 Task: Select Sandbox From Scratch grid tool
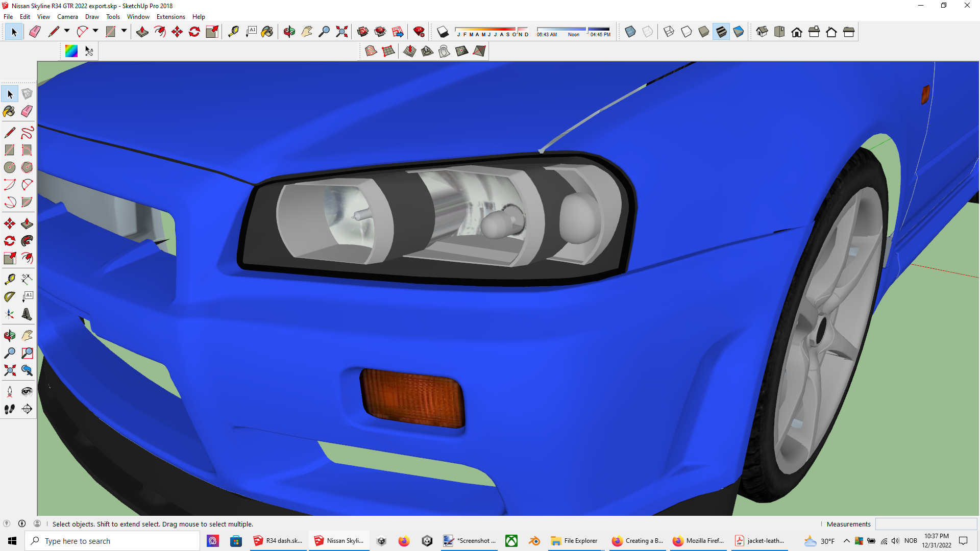pyautogui.click(x=388, y=51)
